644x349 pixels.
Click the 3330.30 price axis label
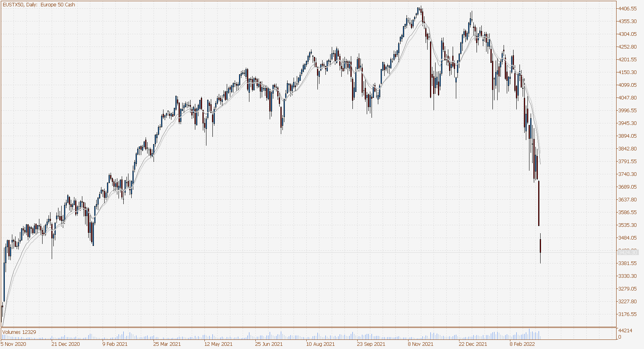627,276
